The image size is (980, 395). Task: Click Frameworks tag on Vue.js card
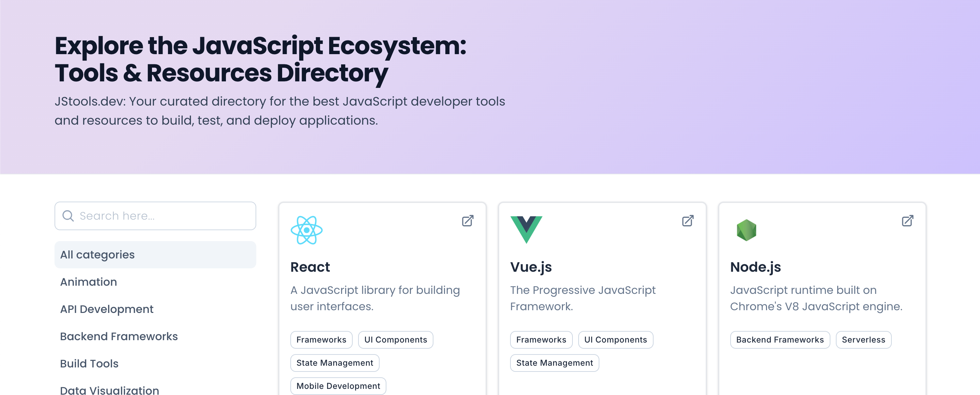click(x=541, y=340)
